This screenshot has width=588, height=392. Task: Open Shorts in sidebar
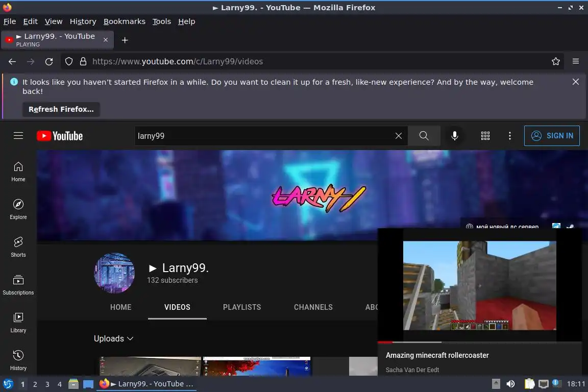(18, 247)
